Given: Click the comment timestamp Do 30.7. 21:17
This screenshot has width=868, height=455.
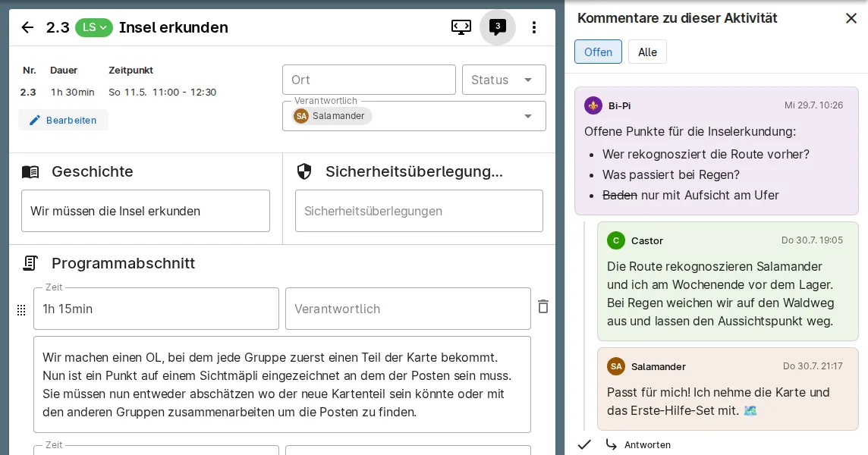Looking at the screenshot, I should pyautogui.click(x=813, y=366).
